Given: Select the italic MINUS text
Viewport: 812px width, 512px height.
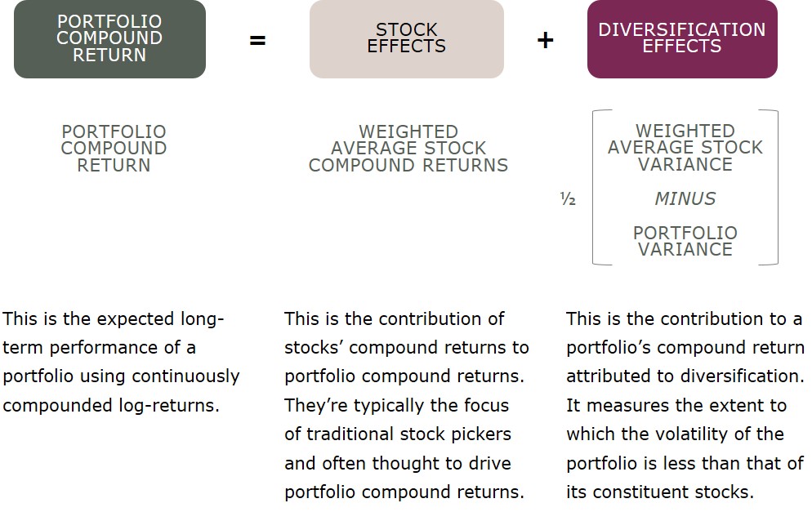Looking at the screenshot, I should click(x=685, y=198).
